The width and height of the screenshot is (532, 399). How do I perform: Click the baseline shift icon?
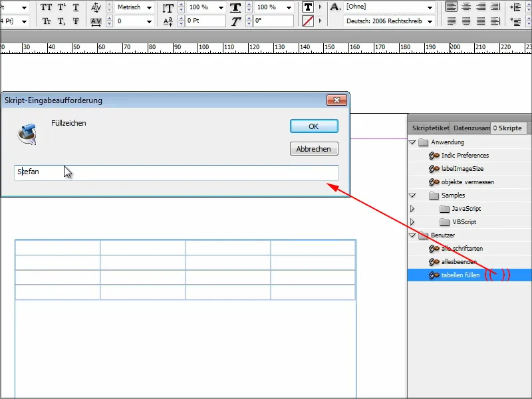click(x=168, y=22)
